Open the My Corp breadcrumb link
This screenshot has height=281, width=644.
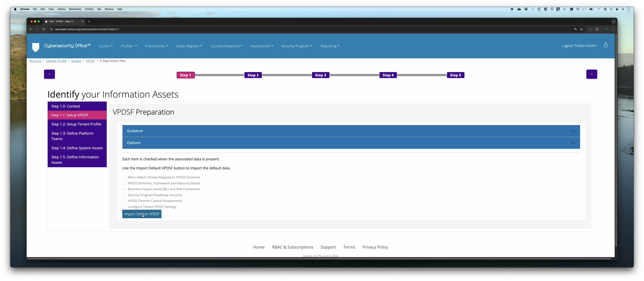(35, 61)
